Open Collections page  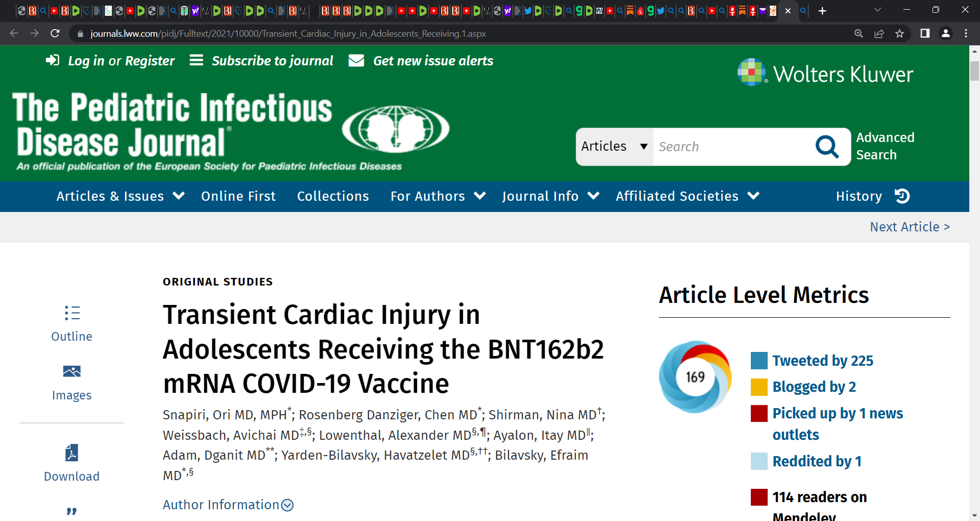tap(333, 196)
